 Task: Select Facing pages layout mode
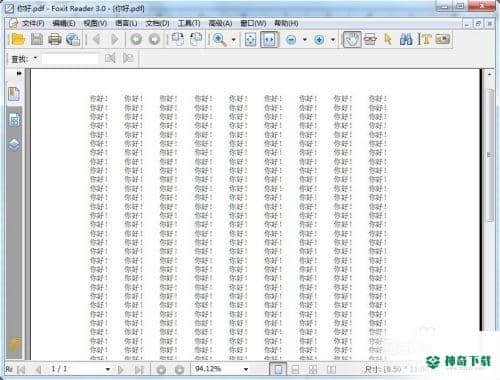coord(313,369)
